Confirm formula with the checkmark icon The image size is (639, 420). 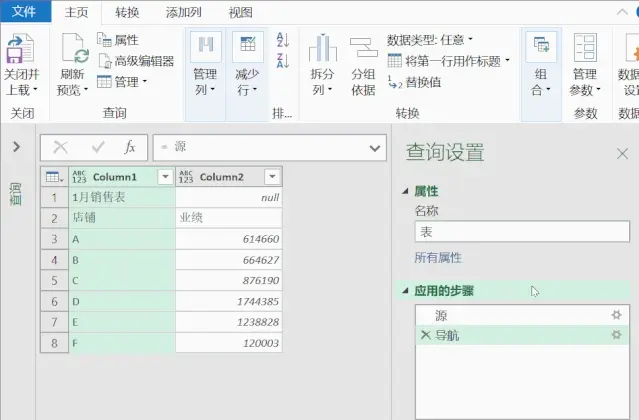(98, 147)
